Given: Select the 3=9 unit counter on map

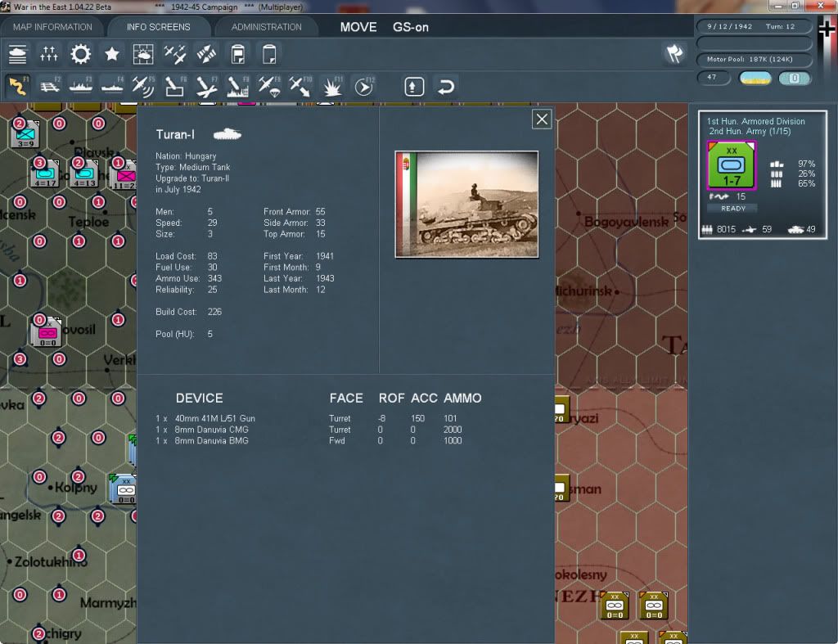Looking at the screenshot, I should [x=25, y=135].
